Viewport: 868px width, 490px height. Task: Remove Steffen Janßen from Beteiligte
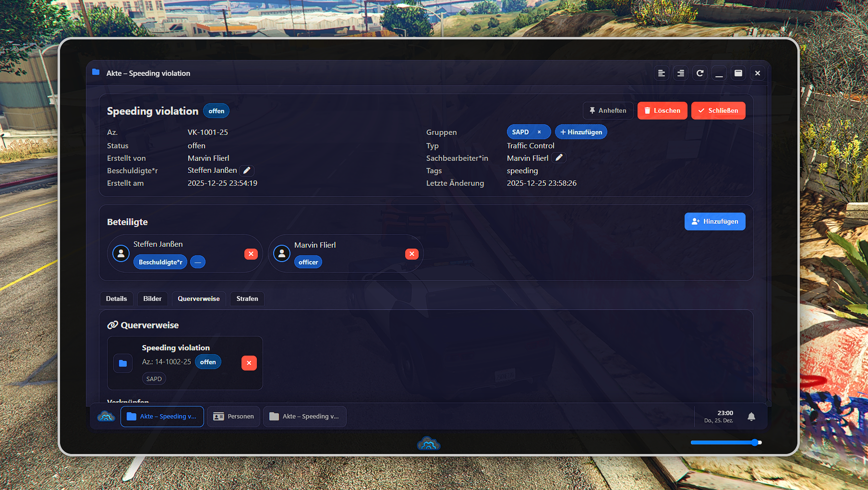click(x=251, y=254)
